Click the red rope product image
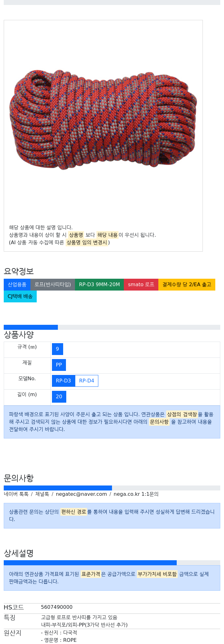Viewport: 224px width, 644px height. (x=103, y=120)
